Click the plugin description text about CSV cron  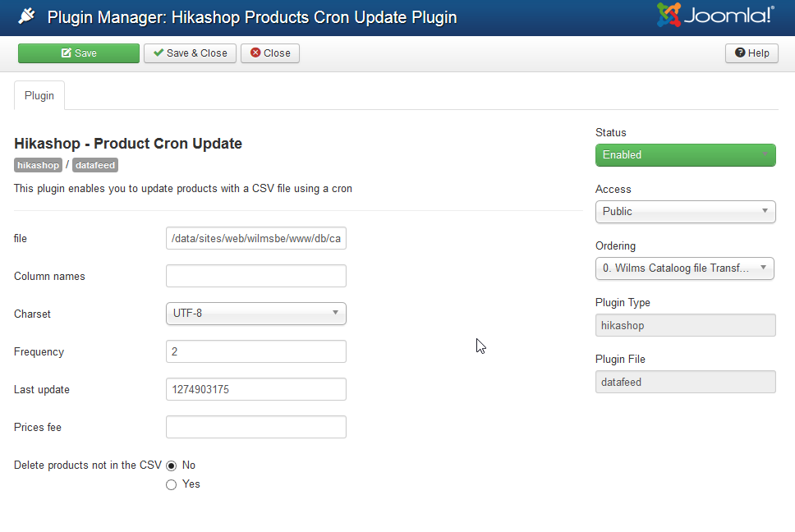point(183,189)
